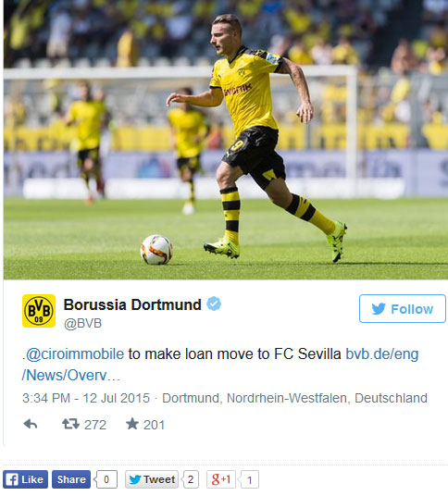Click the Twitter bird in Follow button

379,309
